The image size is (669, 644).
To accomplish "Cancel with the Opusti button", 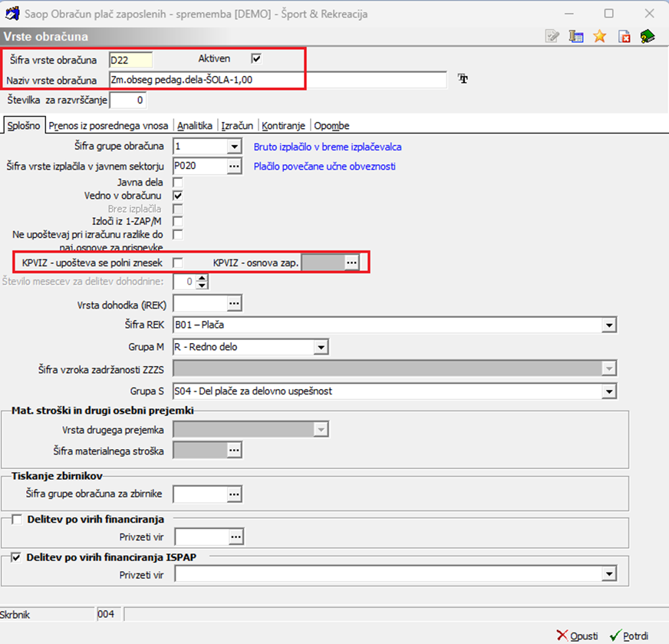I will click(577, 636).
